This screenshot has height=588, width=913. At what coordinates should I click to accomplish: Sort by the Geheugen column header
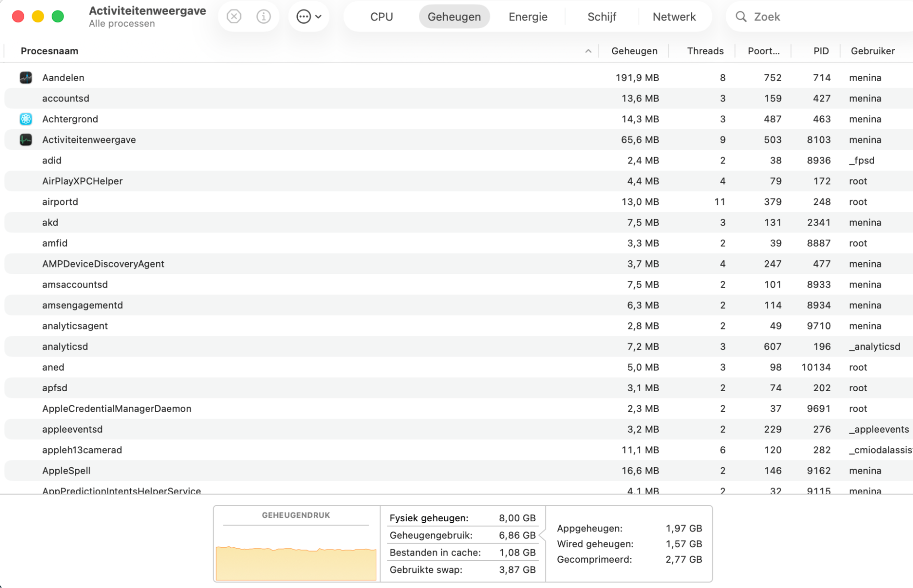pos(634,51)
